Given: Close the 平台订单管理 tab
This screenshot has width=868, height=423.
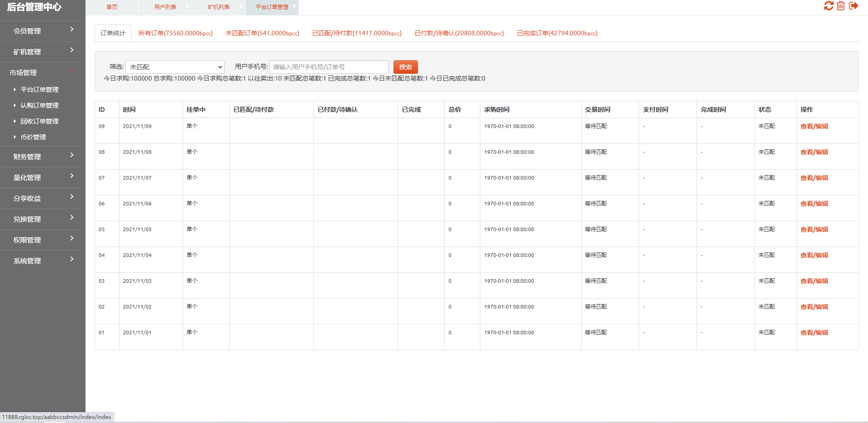Looking at the screenshot, I should (x=294, y=6).
